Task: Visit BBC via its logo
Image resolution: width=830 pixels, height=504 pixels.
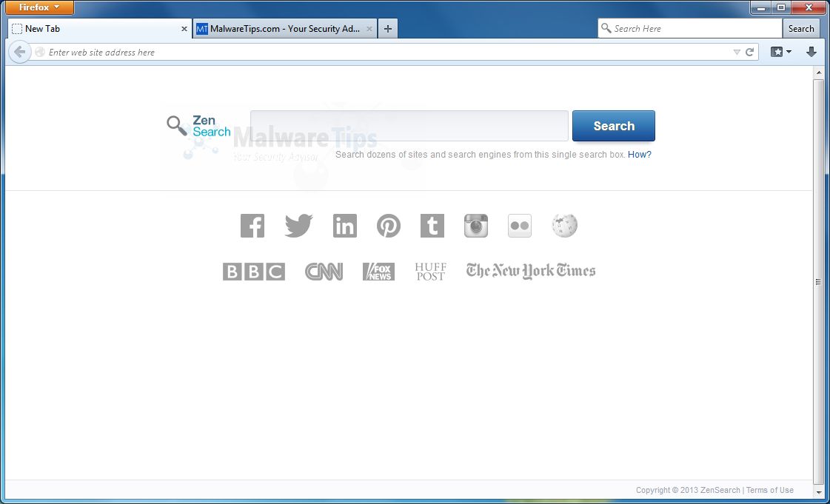Action: click(254, 272)
